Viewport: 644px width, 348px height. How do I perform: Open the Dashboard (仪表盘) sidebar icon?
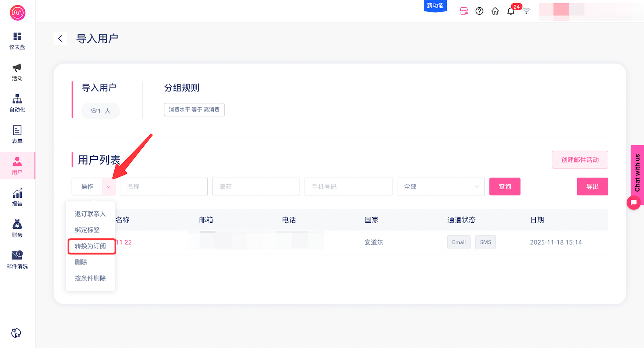17,41
